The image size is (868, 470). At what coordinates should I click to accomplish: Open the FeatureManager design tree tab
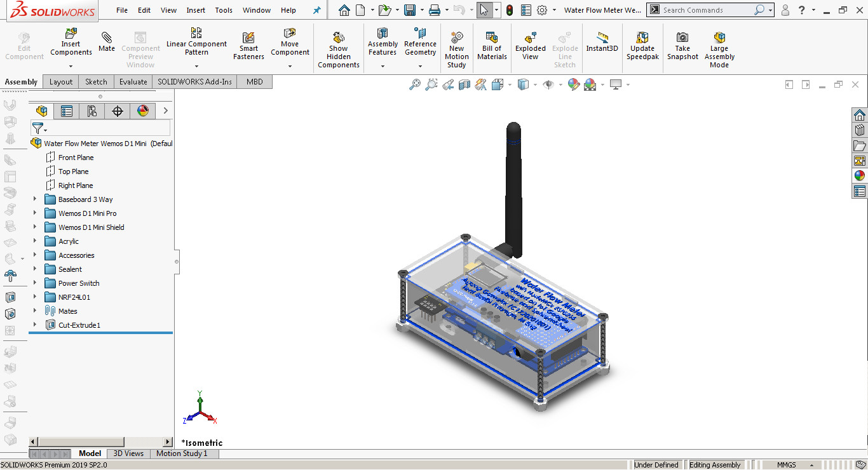42,111
